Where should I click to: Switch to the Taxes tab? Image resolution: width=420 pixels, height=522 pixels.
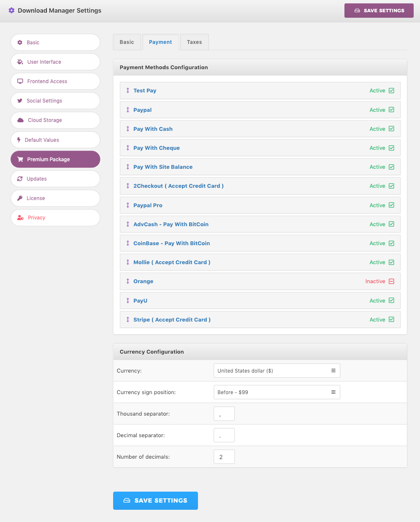pyautogui.click(x=194, y=42)
